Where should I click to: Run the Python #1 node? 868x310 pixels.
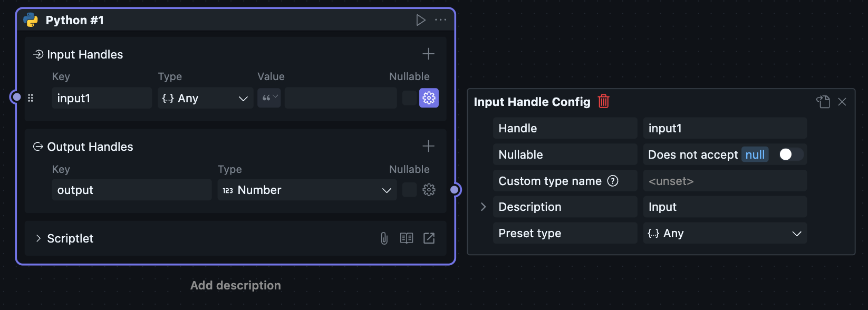[420, 20]
